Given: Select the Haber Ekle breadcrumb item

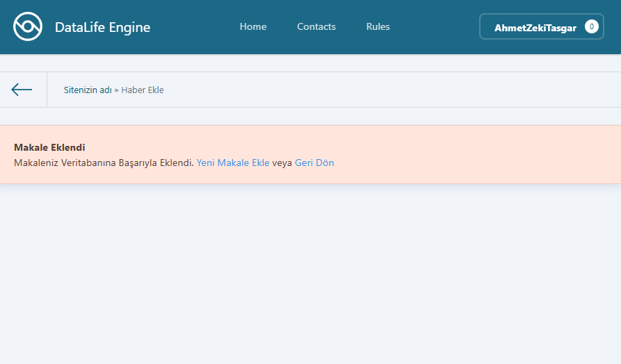Looking at the screenshot, I should pos(143,90).
